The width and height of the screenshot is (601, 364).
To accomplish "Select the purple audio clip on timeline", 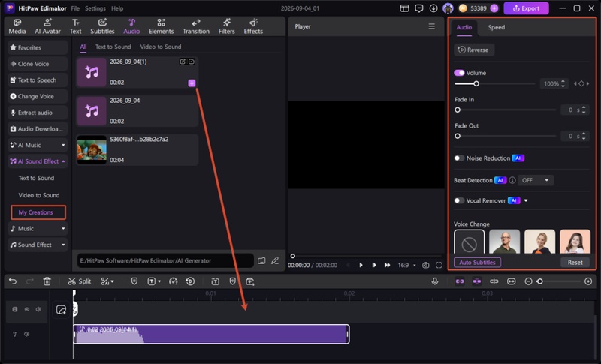I will (211, 334).
